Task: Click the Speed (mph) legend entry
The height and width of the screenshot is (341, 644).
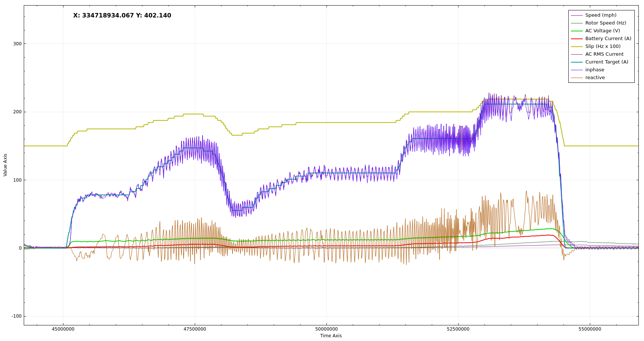Action: point(601,15)
